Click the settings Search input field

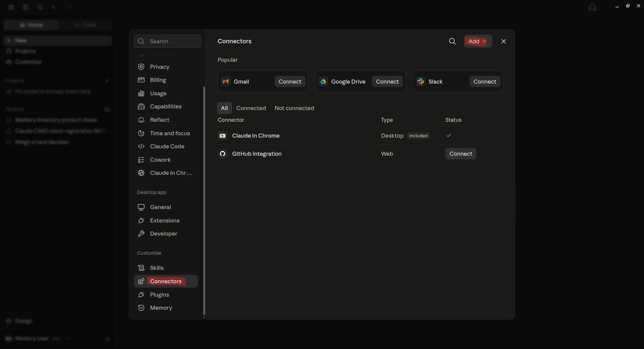167,41
